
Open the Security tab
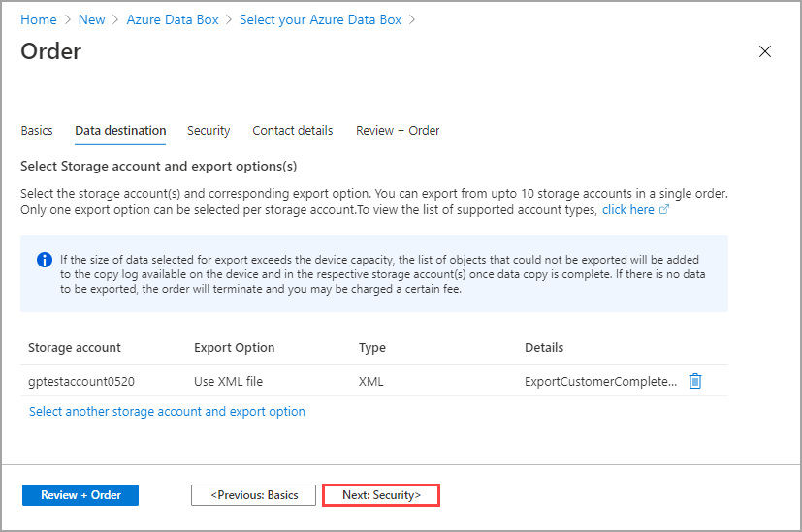click(x=209, y=131)
